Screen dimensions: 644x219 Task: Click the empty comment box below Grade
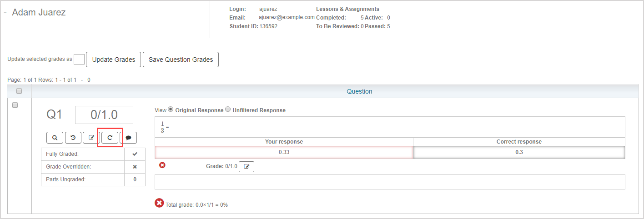tap(390, 182)
